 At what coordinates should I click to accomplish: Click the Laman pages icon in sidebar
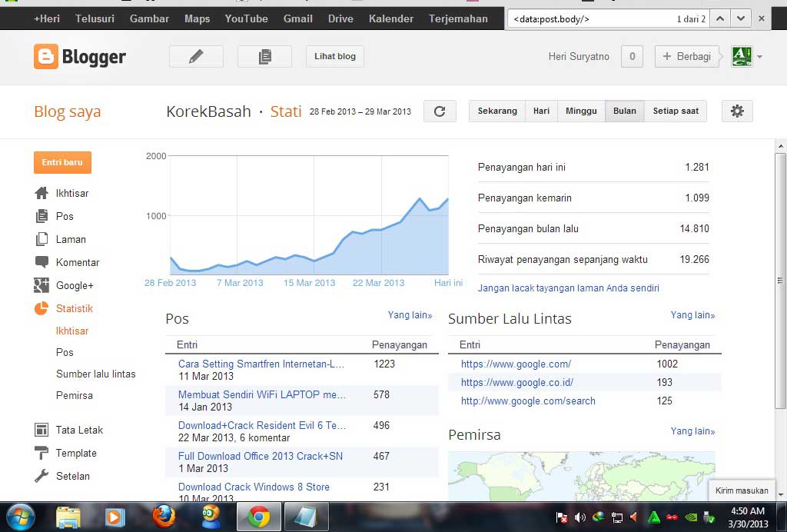pos(42,239)
